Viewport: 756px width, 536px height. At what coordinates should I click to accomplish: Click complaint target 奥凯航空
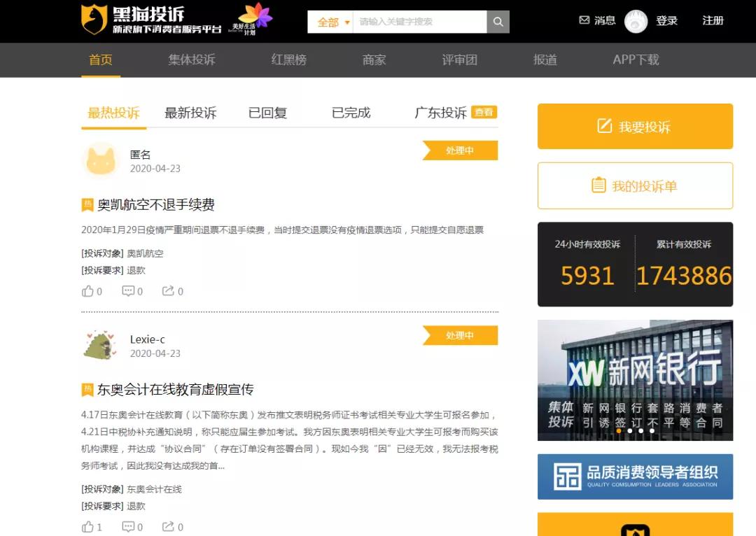pyautogui.click(x=145, y=253)
